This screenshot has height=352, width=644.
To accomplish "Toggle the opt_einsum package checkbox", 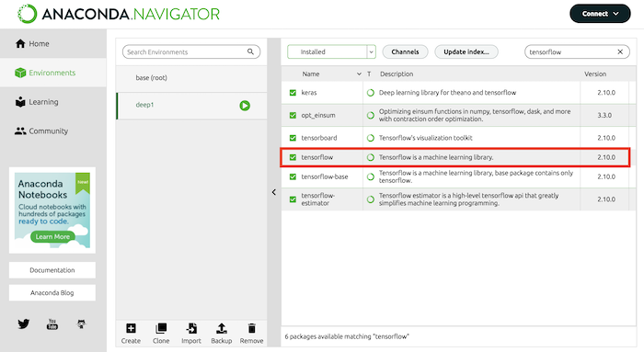I will (x=293, y=115).
